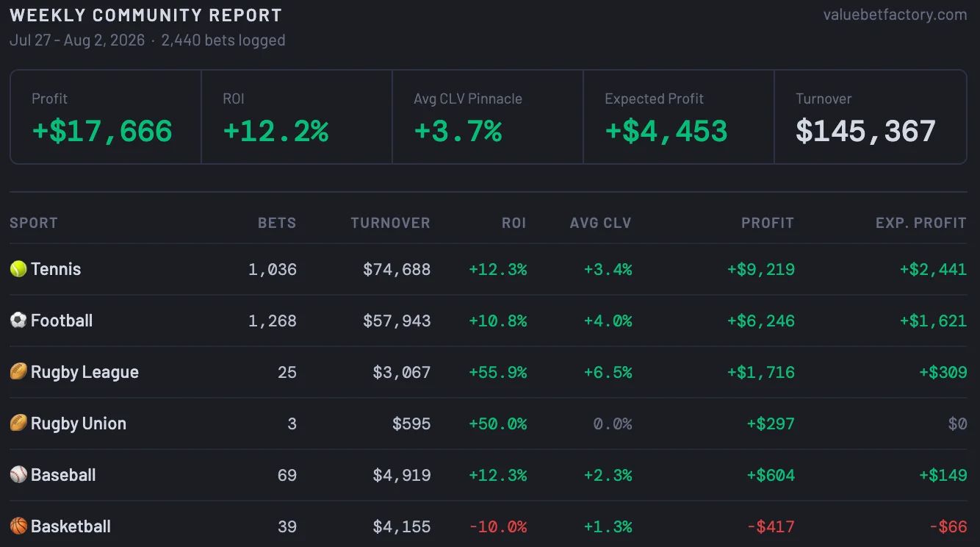Click the Rugby League ball icon
The height and width of the screenshot is (547, 980).
18,372
